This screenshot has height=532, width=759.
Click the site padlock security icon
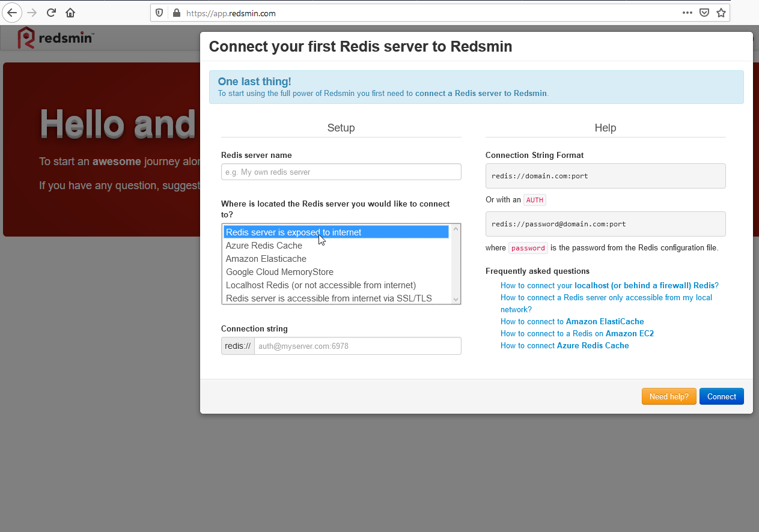tap(176, 13)
